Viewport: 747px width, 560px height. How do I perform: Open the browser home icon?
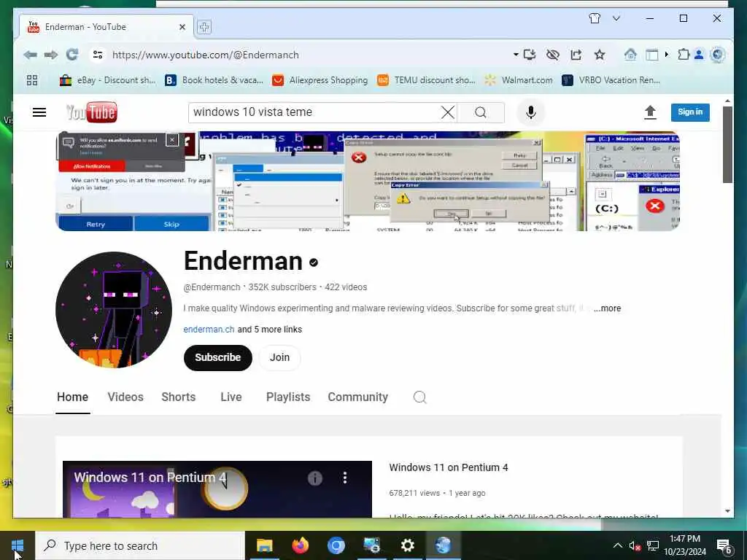tap(630, 55)
